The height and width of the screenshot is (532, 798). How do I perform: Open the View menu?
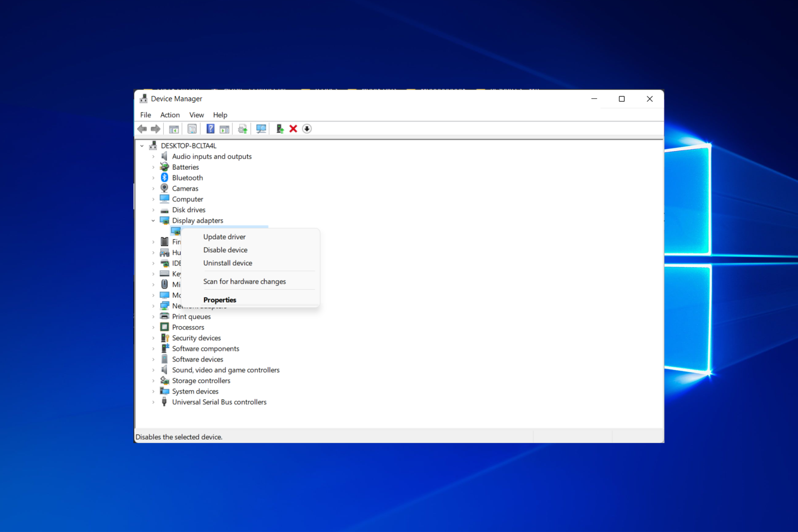click(197, 115)
